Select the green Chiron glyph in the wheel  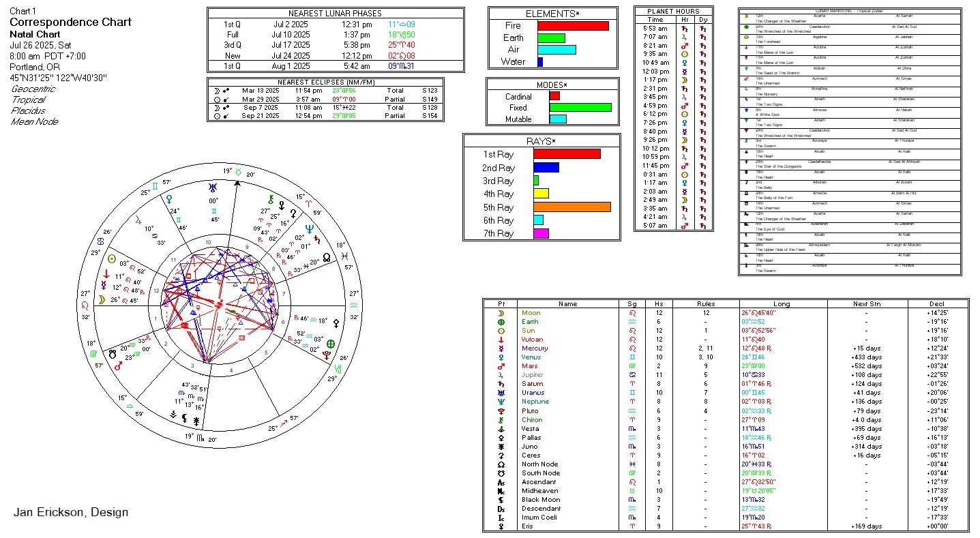pyautogui.click(x=271, y=198)
